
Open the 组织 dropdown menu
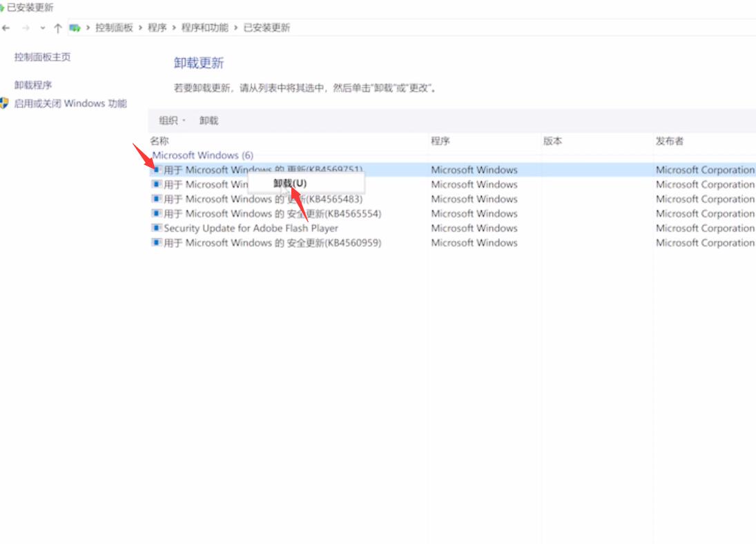pyautogui.click(x=172, y=121)
